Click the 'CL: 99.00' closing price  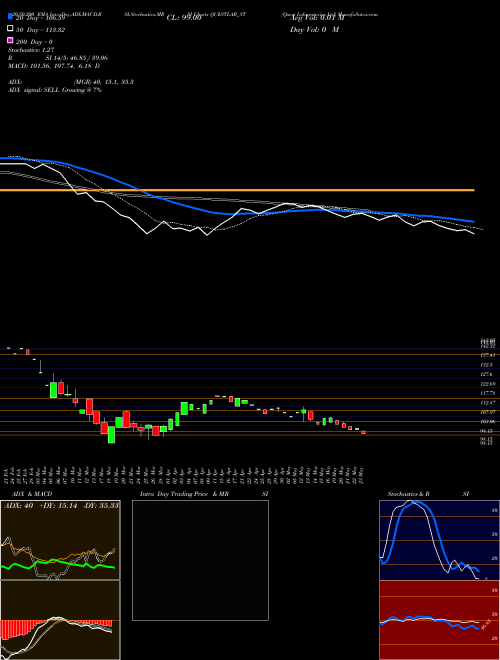[x=184, y=18]
